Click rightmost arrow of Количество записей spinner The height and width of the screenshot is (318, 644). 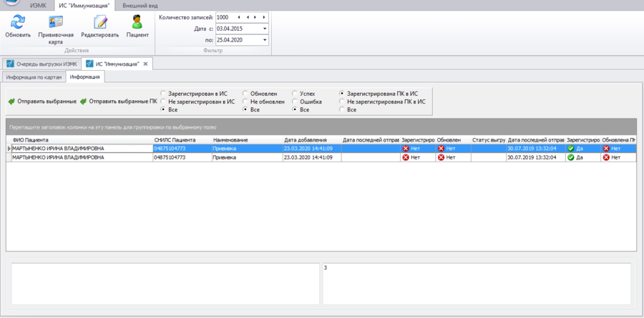pyautogui.click(x=265, y=16)
